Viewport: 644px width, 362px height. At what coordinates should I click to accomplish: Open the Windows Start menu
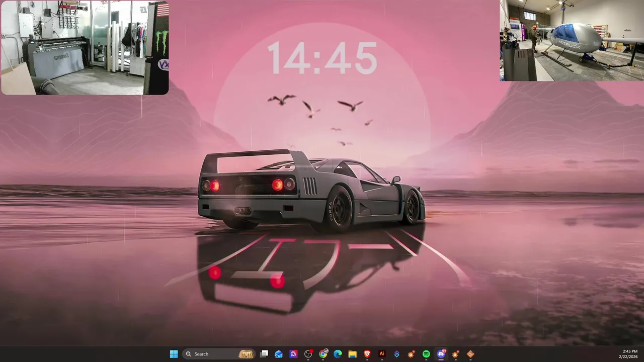pyautogui.click(x=174, y=354)
